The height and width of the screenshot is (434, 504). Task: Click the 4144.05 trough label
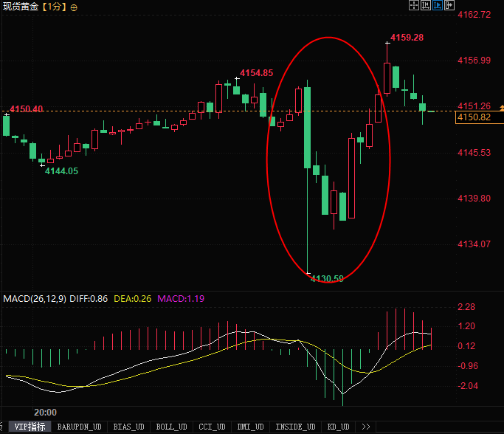tap(61, 171)
